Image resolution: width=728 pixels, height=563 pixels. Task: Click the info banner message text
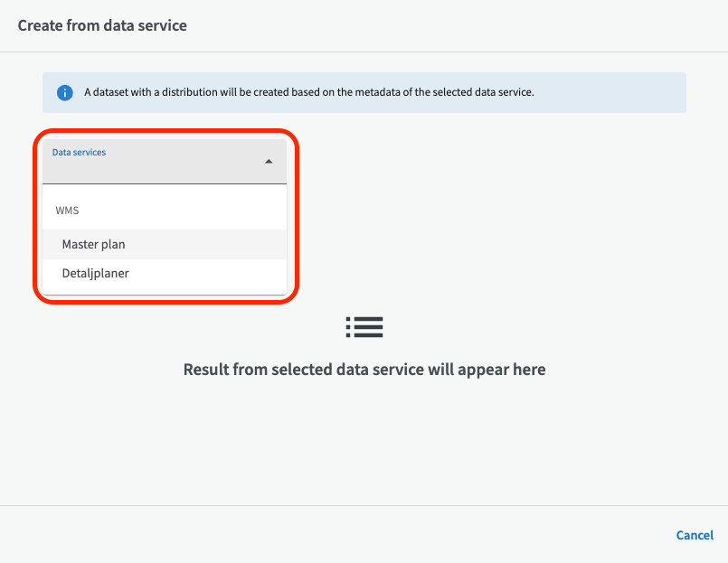click(x=309, y=92)
